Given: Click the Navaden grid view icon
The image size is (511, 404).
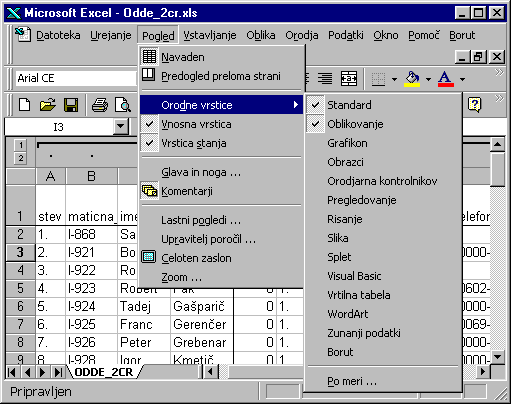Looking at the screenshot, I should (149, 57).
